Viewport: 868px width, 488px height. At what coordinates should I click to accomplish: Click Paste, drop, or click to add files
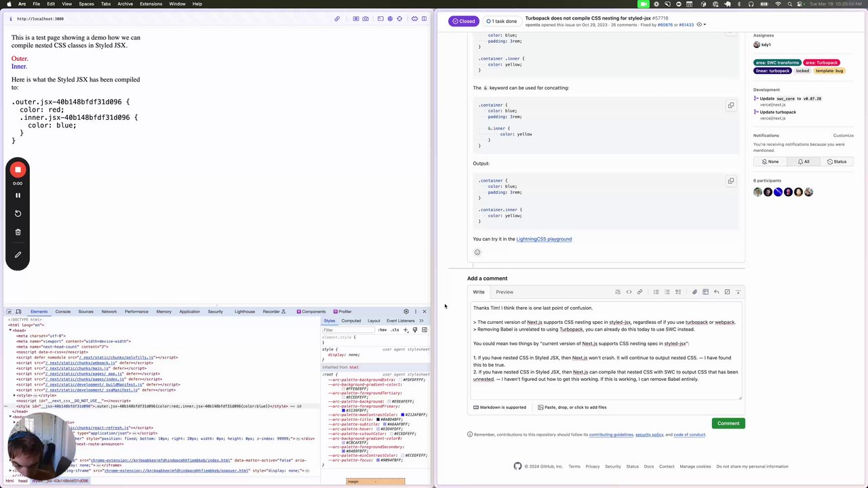click(572, 407)
